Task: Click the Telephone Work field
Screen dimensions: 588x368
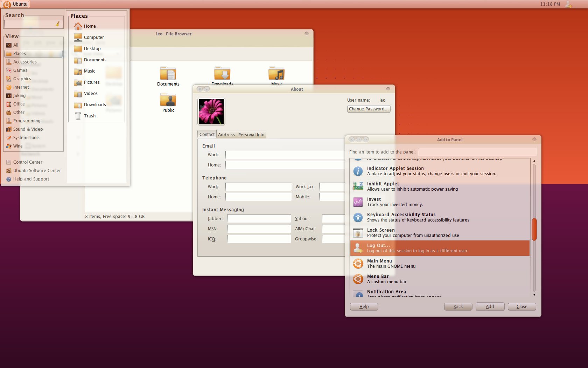Action: pyautogui.click(x=258, y=187)
